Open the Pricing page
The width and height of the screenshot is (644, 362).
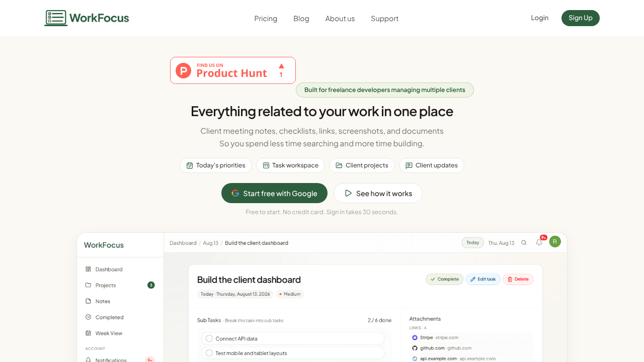[x=266, y=19]
